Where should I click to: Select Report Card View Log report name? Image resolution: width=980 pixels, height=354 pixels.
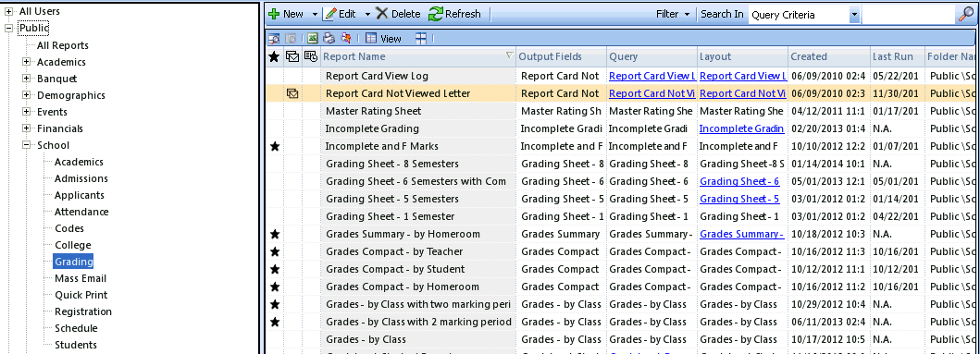click(x=377, y=76)
